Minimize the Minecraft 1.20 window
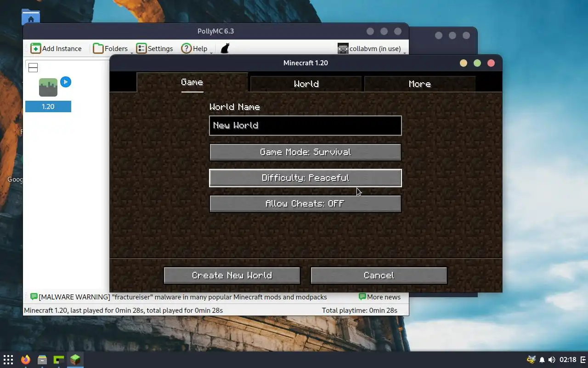Screen dimensions: 588x368 click(x=464, y=63)
